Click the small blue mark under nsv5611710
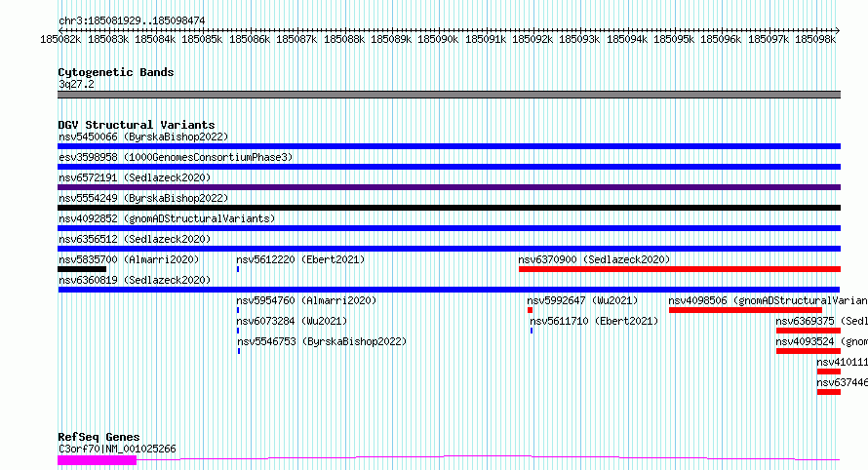Image resolution: width=868 pixels, height=470 pixels. point(532,331)
